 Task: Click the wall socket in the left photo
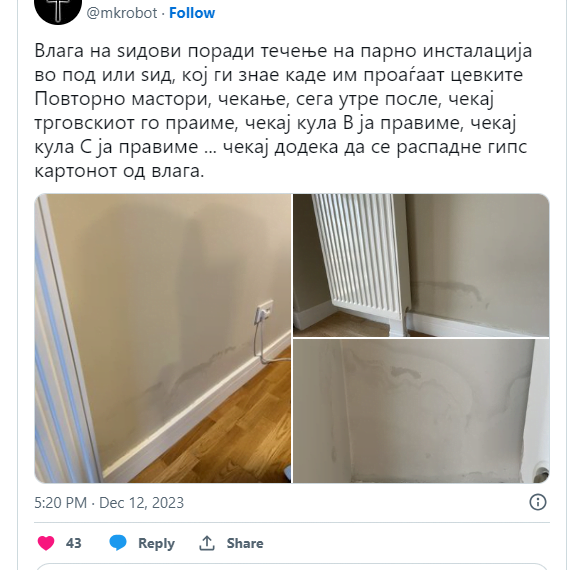pos(264,309)
